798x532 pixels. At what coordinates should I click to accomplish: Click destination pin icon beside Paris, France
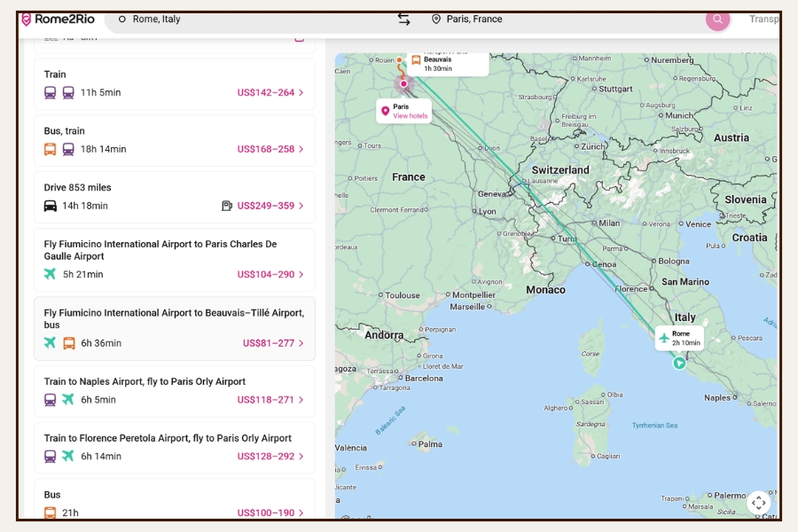pos(435,20)
